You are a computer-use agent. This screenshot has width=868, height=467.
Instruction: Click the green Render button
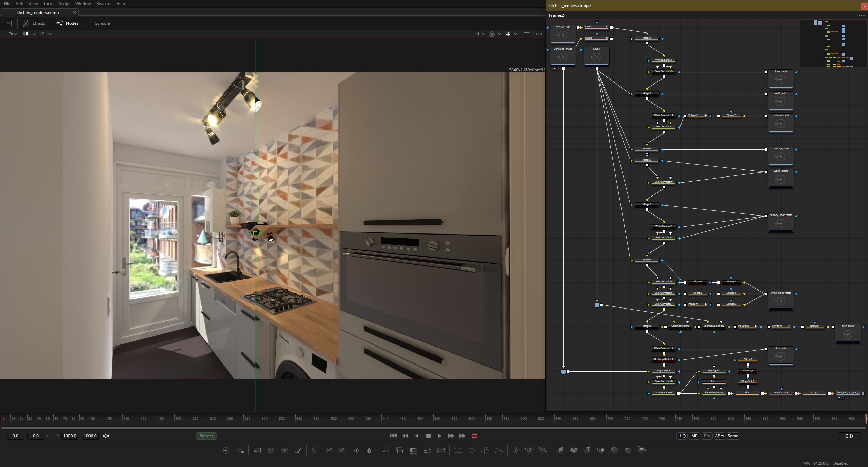pyautogui.click(x=206, y=436)
